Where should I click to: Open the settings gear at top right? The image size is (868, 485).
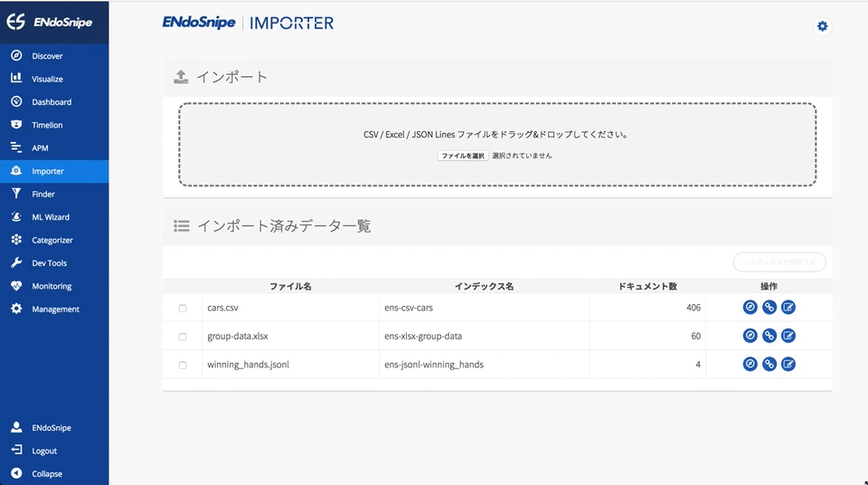(823, 26)
